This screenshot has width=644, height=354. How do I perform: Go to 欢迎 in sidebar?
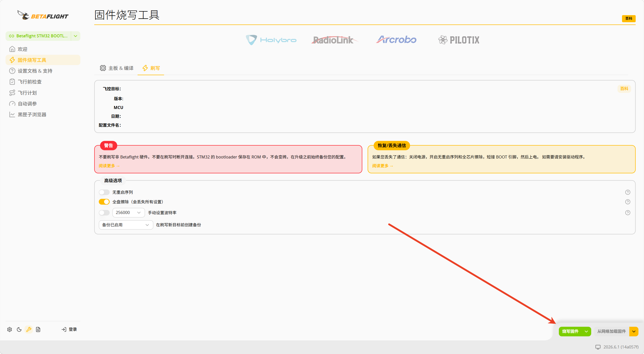[x=43, y=49]
